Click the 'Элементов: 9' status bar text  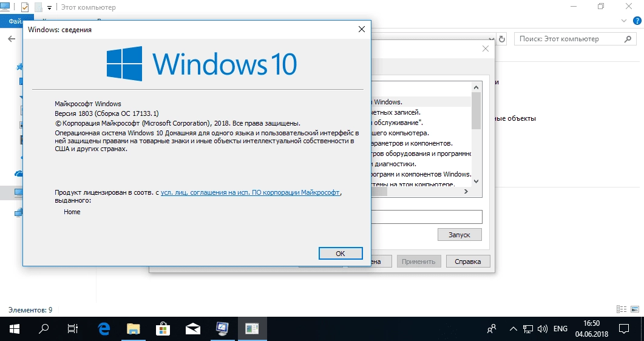click(x=30, y=310)
